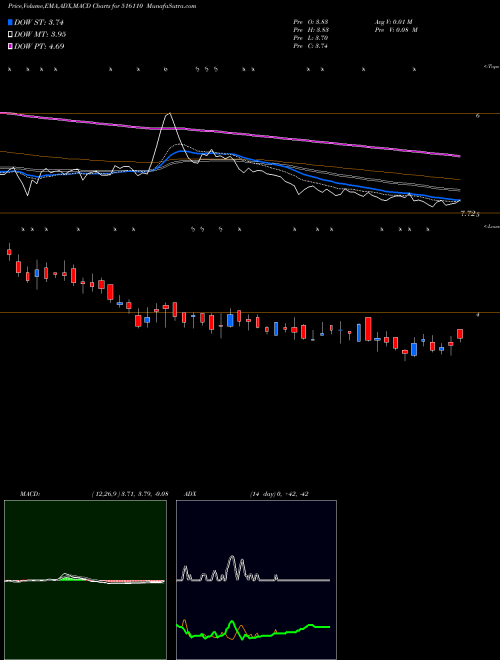The image size is (500, 660).
Task: Click the 'Pre L: 3.70' low value
Action: [x=311, y=38]
